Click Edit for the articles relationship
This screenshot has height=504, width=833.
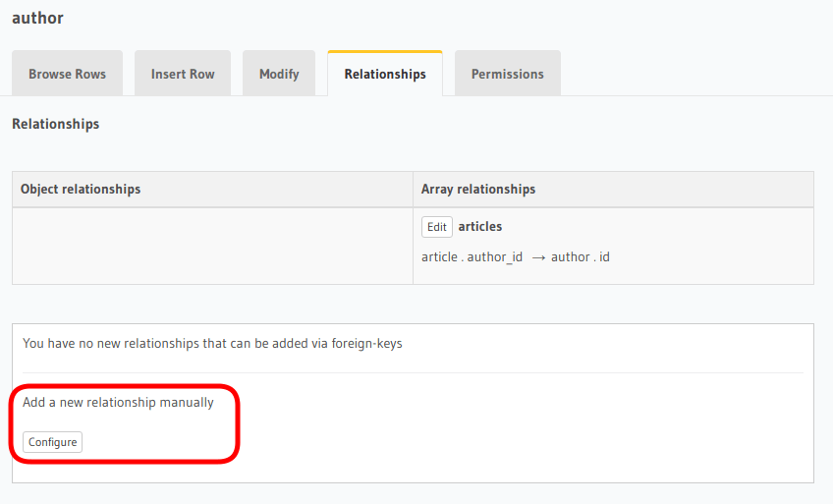coord(437,227)
